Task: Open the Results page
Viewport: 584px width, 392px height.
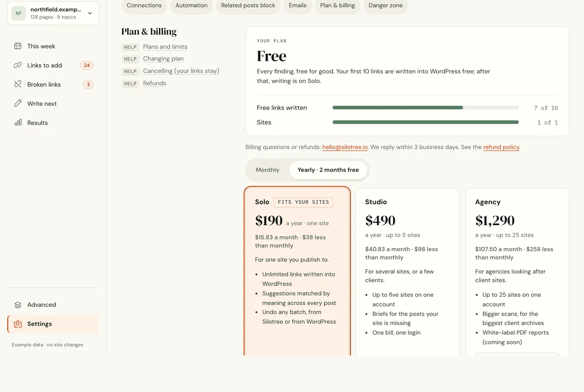Action: pos(53,123)
